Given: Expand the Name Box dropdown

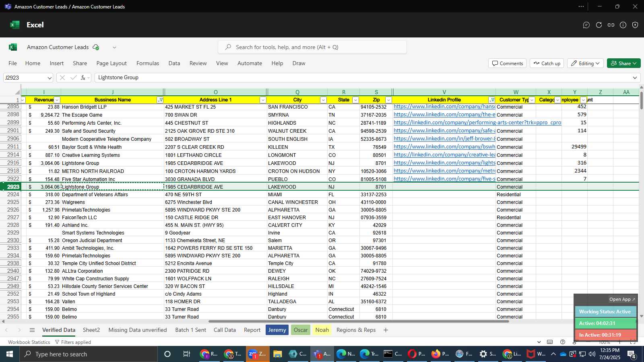Looking at the screenshot, I should point(49,78).
